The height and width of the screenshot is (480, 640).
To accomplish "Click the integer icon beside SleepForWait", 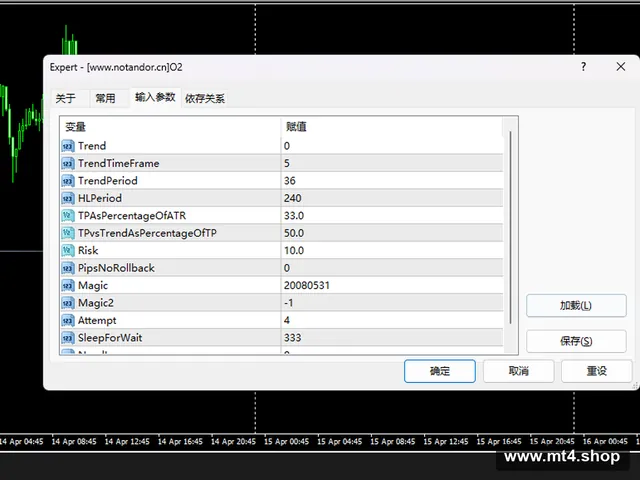I will pyautogui.click(x=68, y=338).
